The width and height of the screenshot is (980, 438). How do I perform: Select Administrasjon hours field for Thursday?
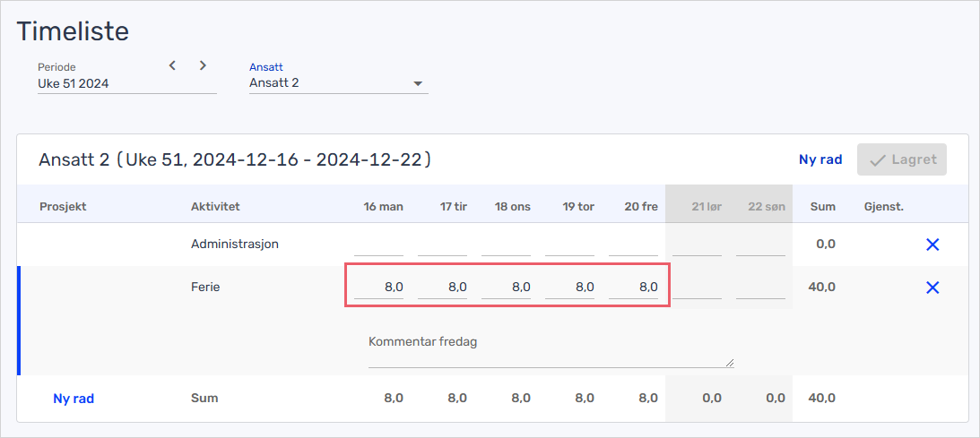pos(570,245)
